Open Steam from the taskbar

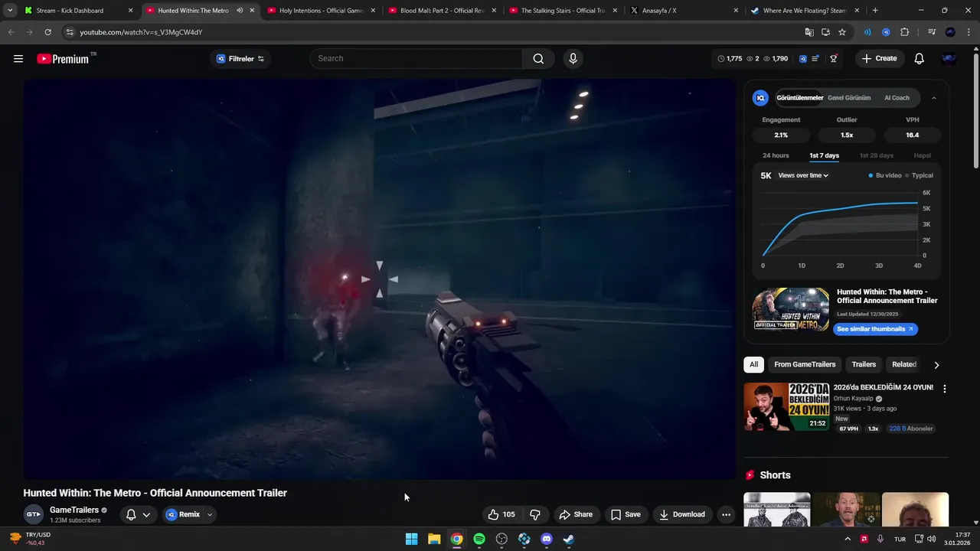tap(569, 539)
